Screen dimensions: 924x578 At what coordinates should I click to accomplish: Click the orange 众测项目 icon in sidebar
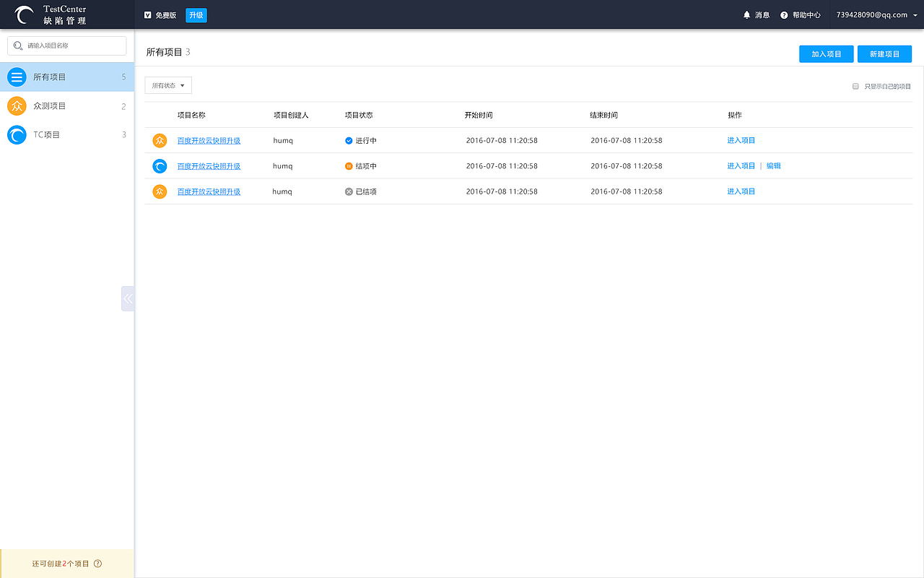pyautogui.click(x=17, y=105)
